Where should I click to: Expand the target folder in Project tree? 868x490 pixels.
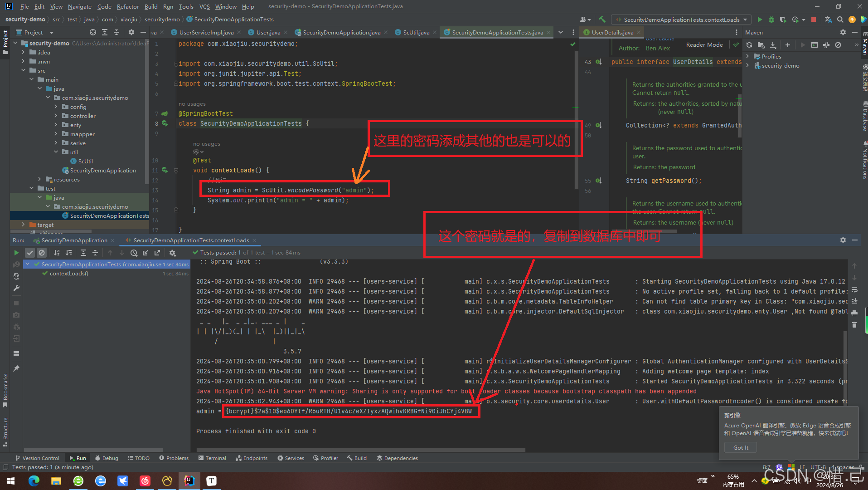24,225
